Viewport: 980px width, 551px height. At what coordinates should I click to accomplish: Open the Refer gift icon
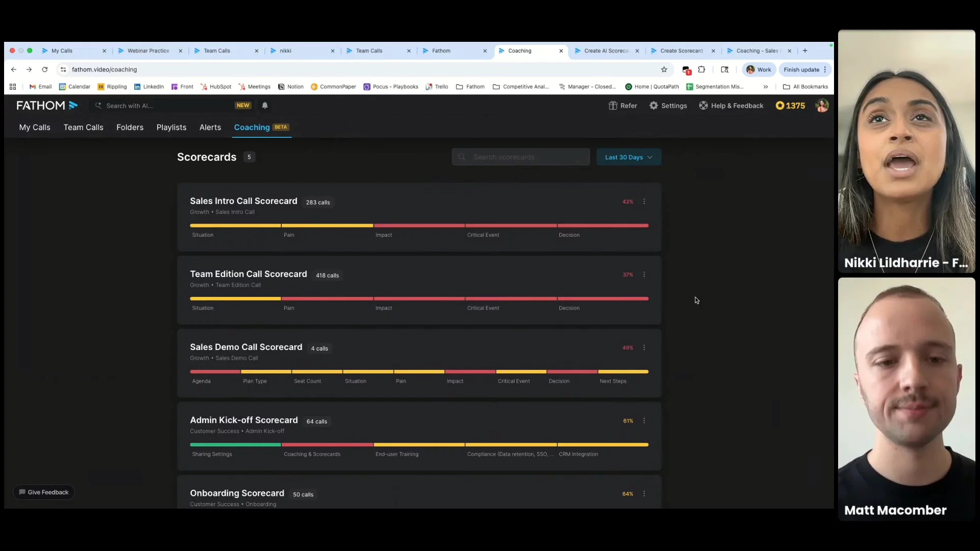[613, 106]
